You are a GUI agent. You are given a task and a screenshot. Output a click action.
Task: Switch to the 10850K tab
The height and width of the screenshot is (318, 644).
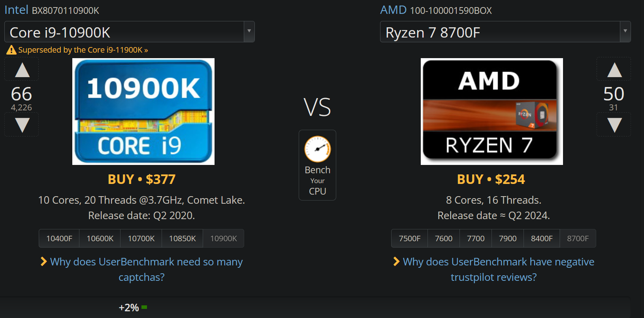(x=182, y=238)
